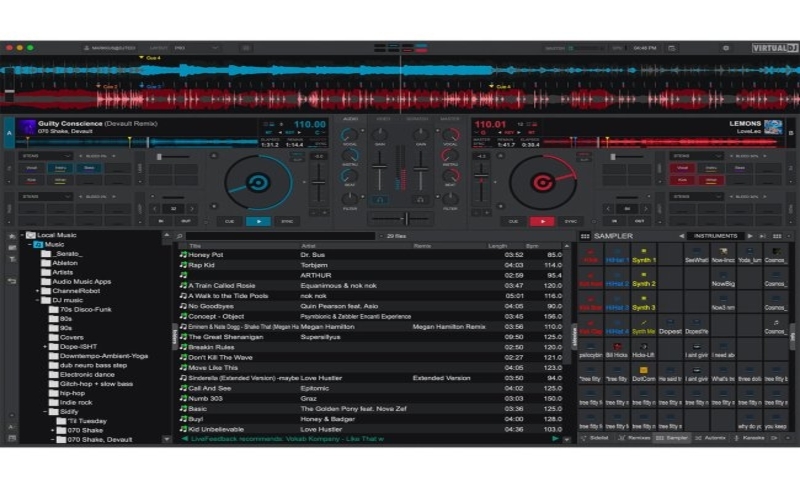800x488 pixels.
Task: Halve the left deck loop length from 32
Action: [x=155, y=209]
